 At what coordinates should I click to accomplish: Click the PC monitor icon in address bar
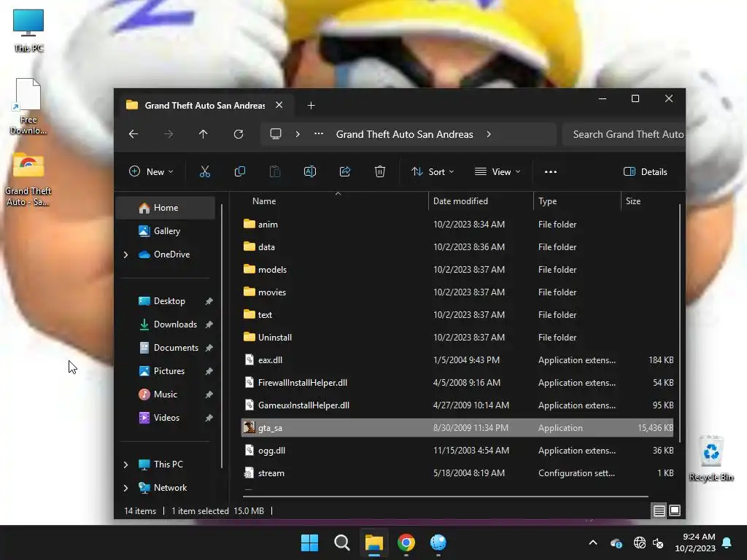(x=276, y=134)
